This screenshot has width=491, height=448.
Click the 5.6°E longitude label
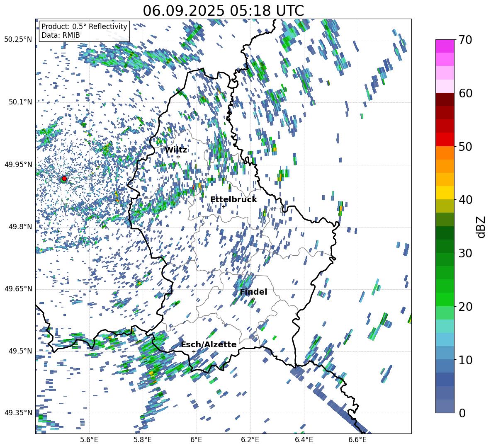click(89, 440)
